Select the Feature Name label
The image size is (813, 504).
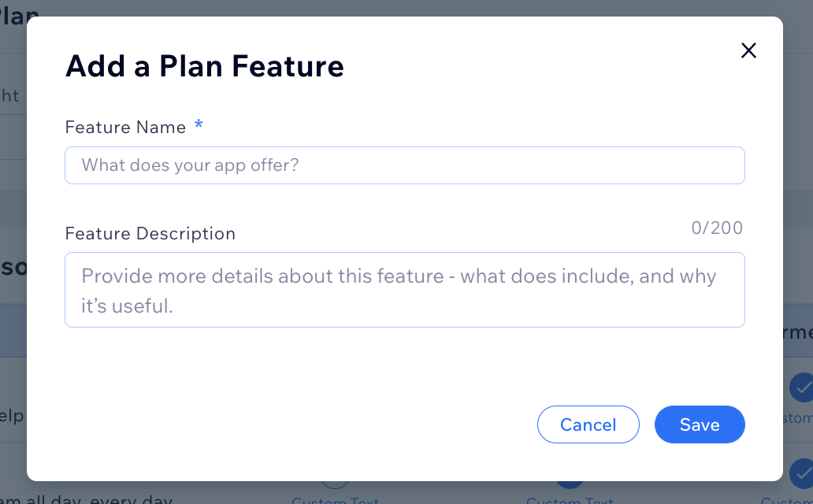tap(125, 128)
